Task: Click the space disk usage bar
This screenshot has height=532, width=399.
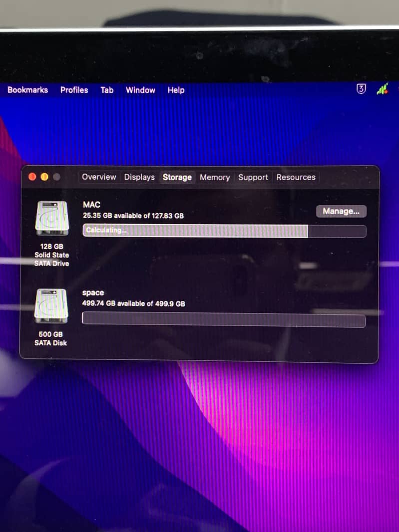Action: (224, 319)
